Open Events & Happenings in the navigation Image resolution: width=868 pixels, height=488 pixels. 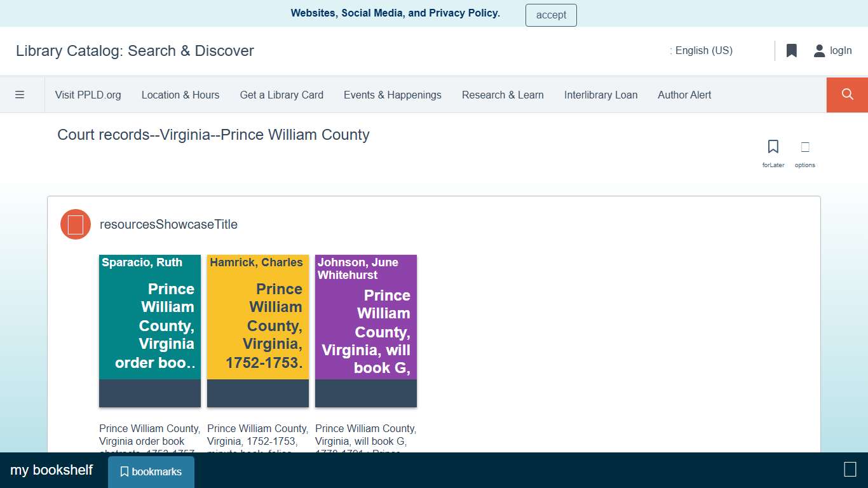392,95
